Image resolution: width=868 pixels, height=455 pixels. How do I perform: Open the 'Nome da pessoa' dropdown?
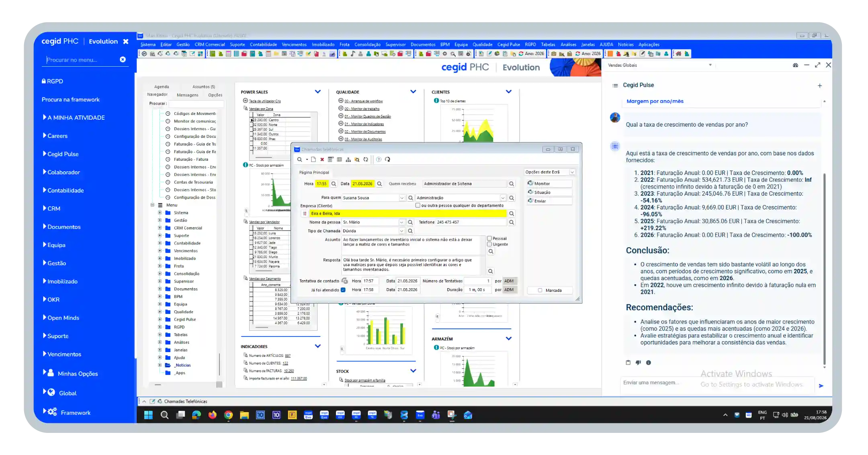point(401,222)
